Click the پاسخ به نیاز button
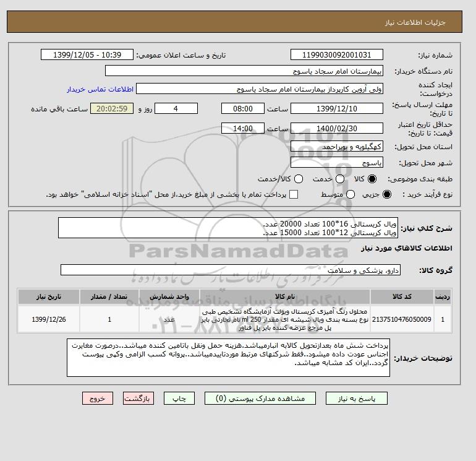 357,399
